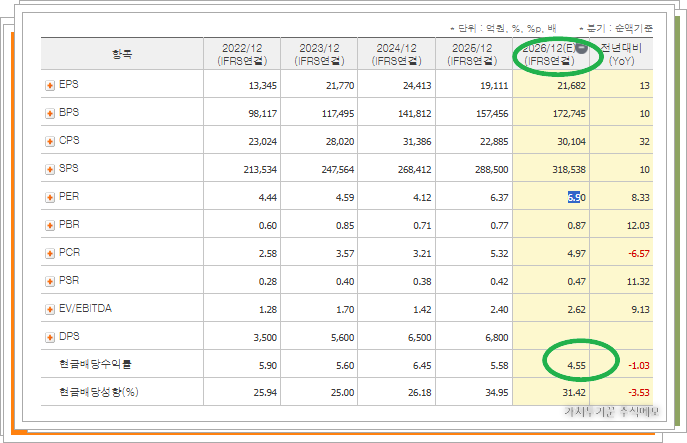Image resolution: width=687 pixels, height=443 pixels.
Task: Click the BPS estimate 172,745
Action: pyautogui.click(x=569, y=113)
